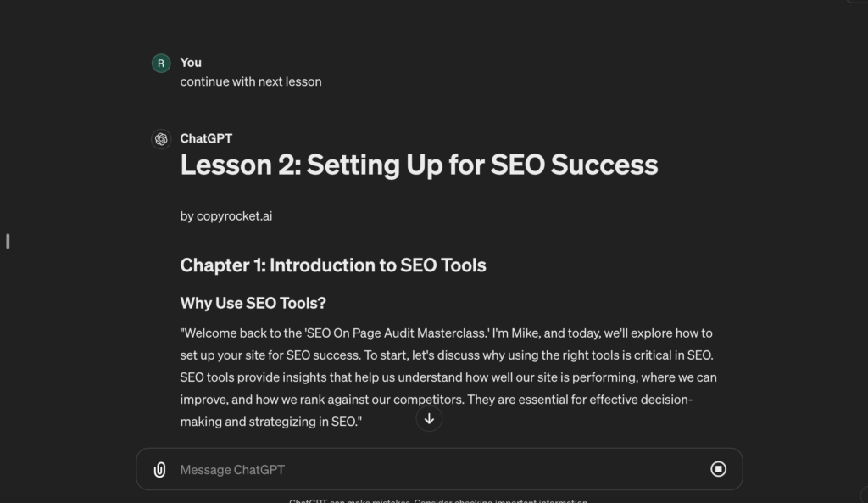Focus the Message ChatGPT input field

coord(424,470)
